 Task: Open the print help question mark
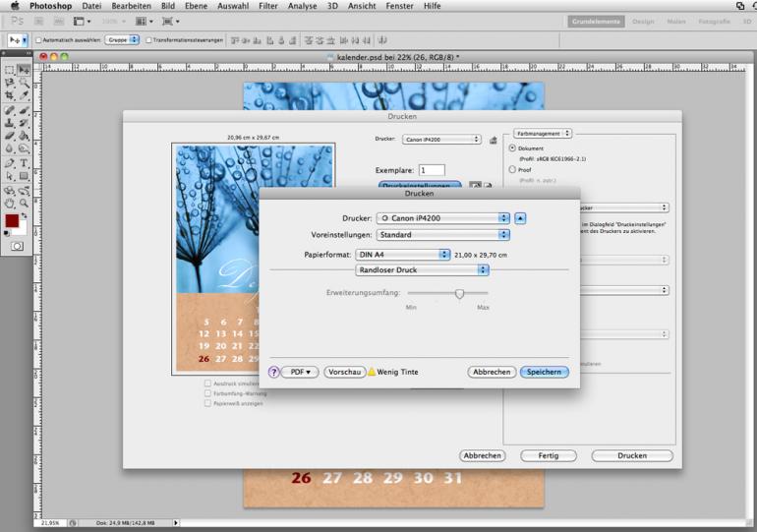tap(273, 372)
